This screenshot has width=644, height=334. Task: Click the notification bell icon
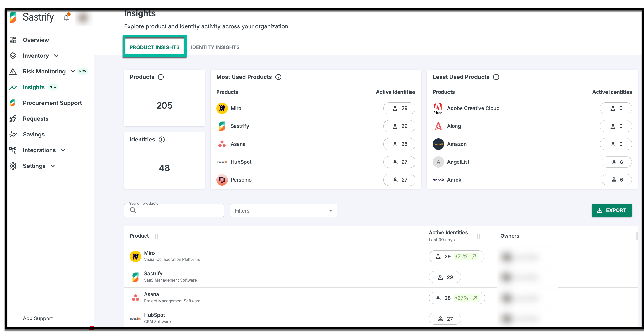point(66,18)
